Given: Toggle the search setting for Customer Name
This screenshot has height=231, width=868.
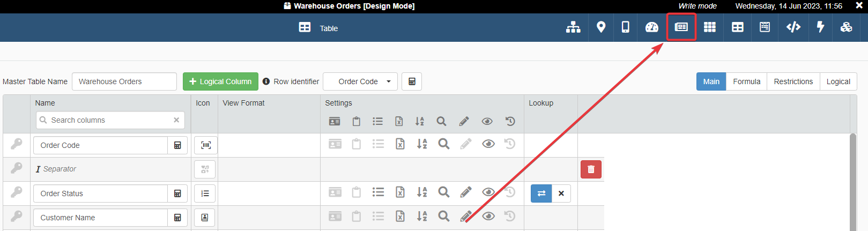Looking at the screenshot, I should [x=443, y=217].
